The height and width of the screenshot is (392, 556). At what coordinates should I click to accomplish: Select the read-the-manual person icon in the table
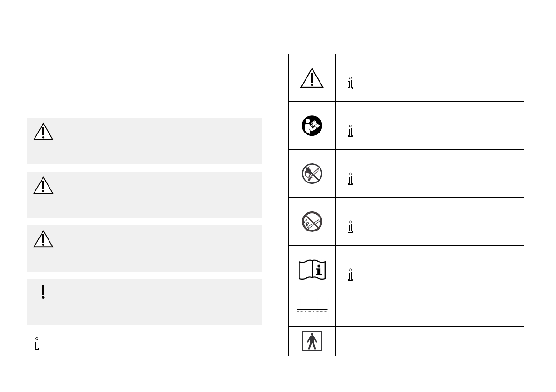tap(312, 126)
